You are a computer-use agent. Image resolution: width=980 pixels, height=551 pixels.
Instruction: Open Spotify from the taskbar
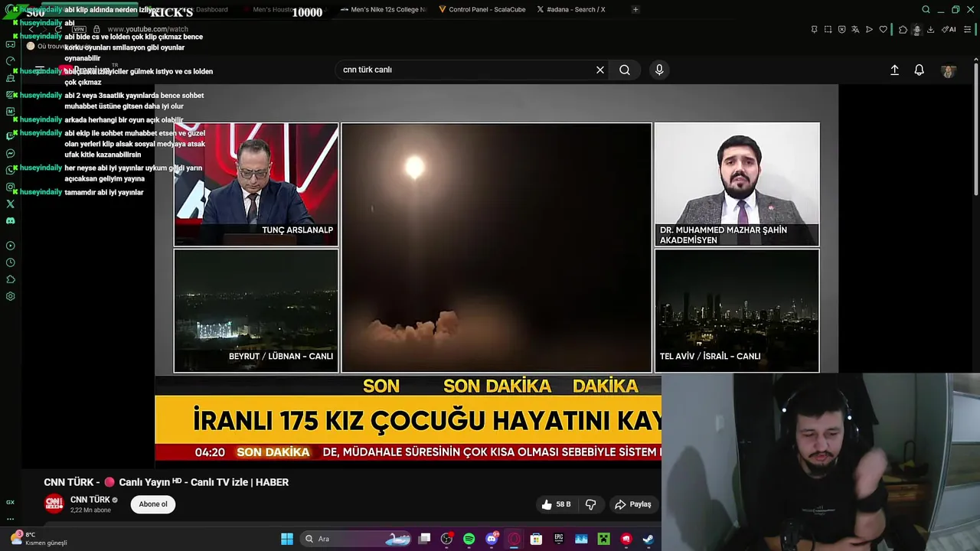coord(469,539)
